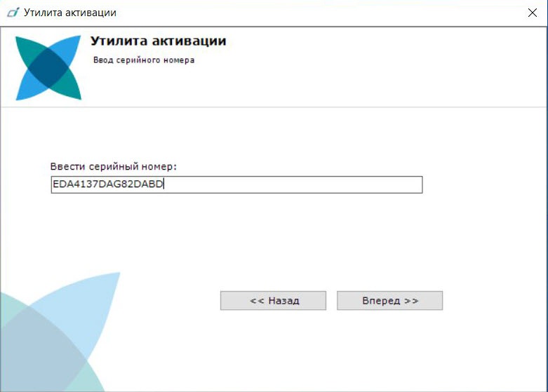Click the four-petal logo in the header
This screenshot has width=548, height=392.
48,67
